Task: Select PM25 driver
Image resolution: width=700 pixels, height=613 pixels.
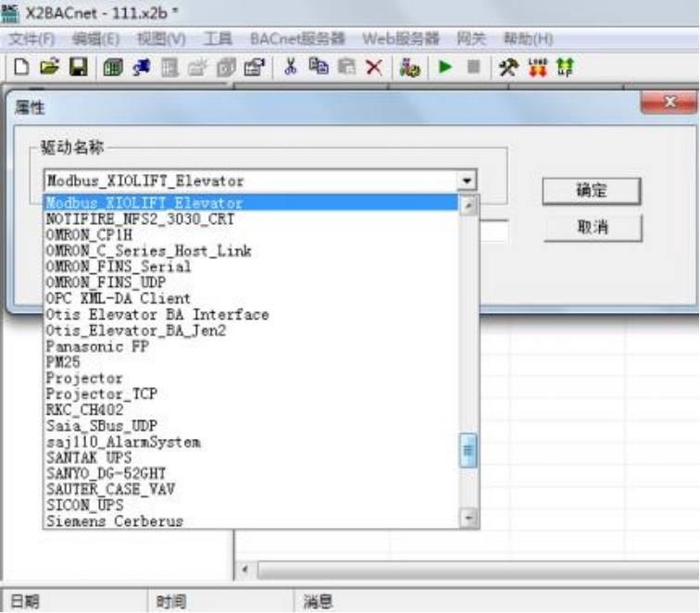Action: (x=251, y=362)
